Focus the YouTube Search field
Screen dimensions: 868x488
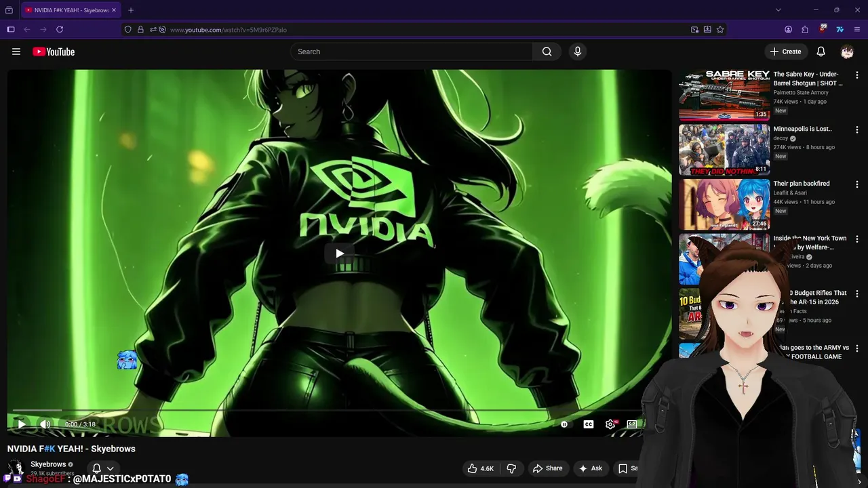412,52
